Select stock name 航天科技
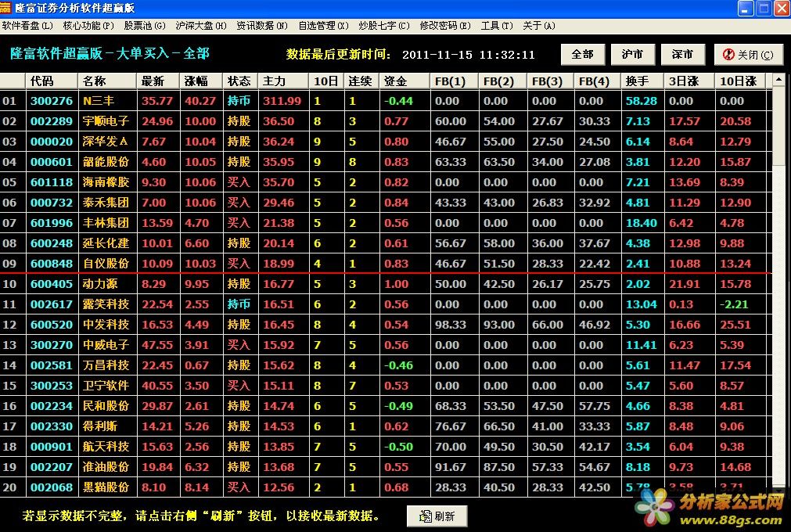 (x=106, y=446)
